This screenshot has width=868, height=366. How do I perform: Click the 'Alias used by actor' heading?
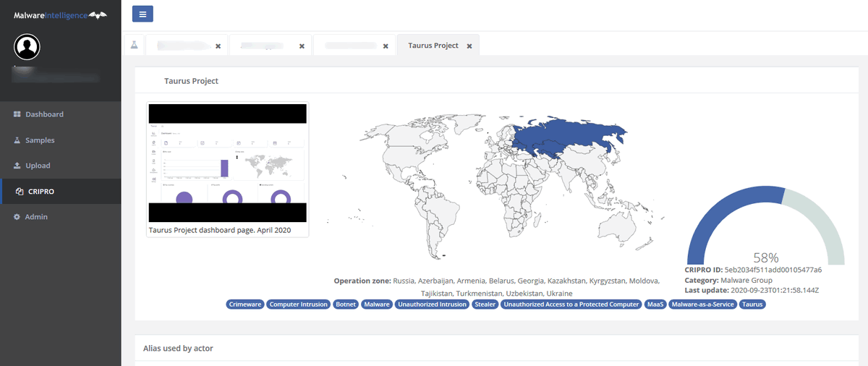click(x=178, y=349)
